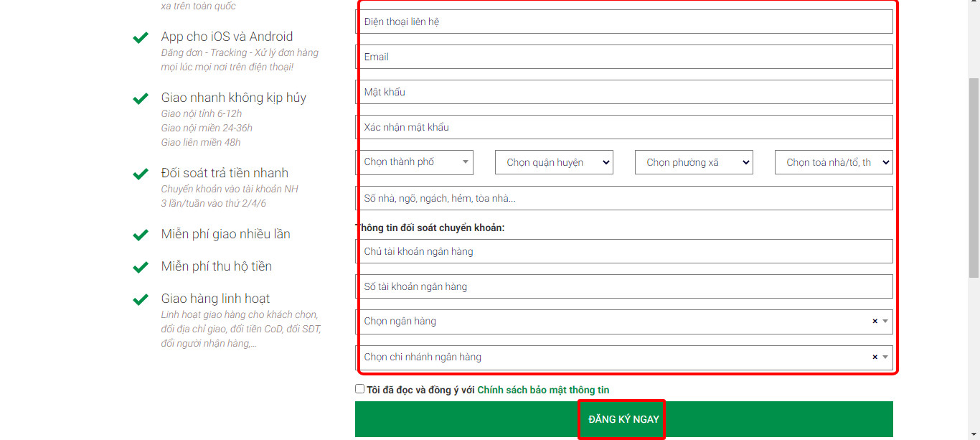Click checkmark icon next to Giao nhanh không kịp hủy
Screen dimensions: 980x440
click(x=141, y=99)
